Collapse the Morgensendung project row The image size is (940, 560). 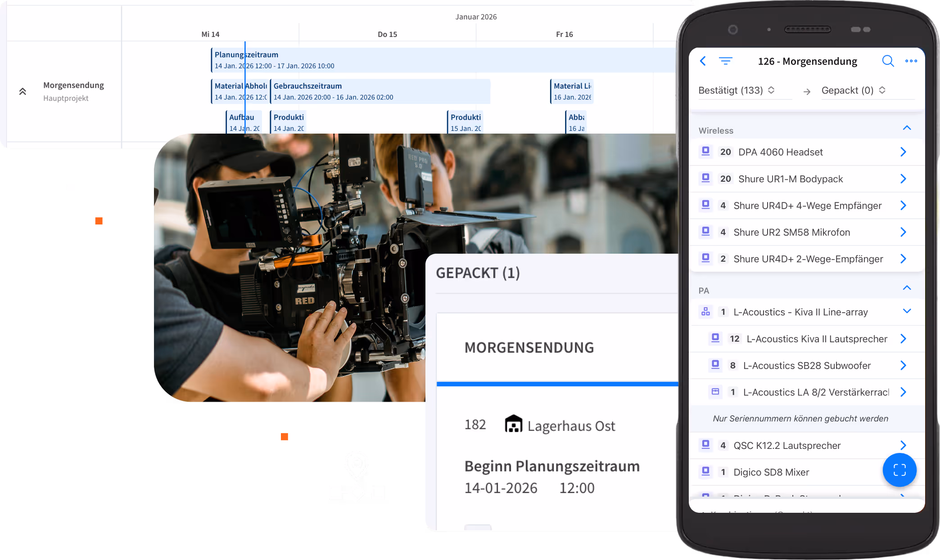23,91
